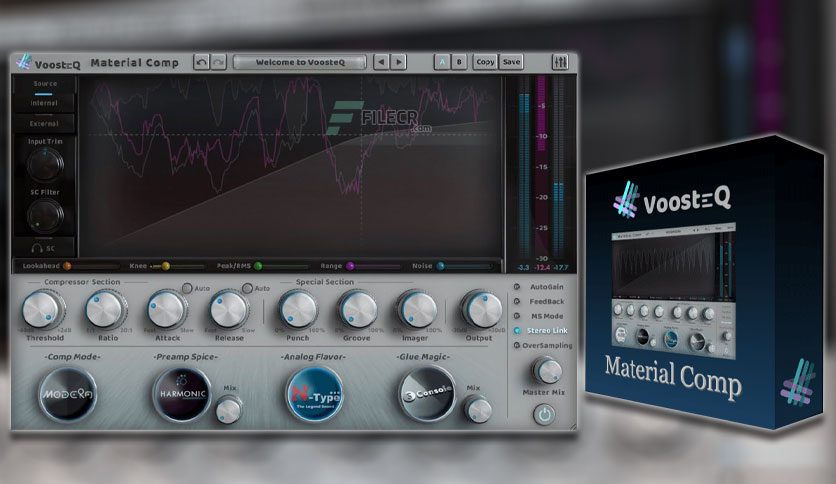Click the Master Mix knob
The height and width of the screenshot is (484, 836).
click(547, 371)
